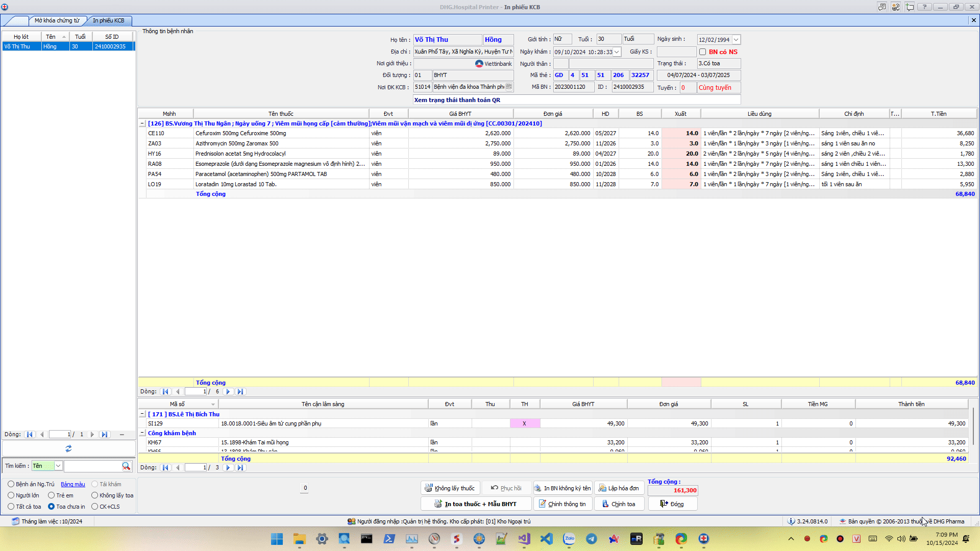Screen dimensions: 980x551
Task: Open the Ngày sinh date dropdown
Action: click(x=736, y=40)
